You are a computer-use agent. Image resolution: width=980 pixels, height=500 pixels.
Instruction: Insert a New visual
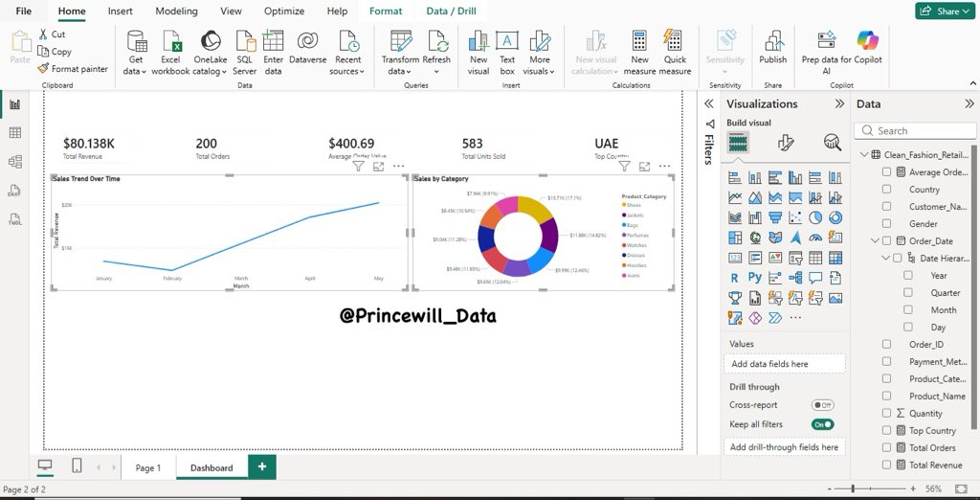tap(479, 53)
